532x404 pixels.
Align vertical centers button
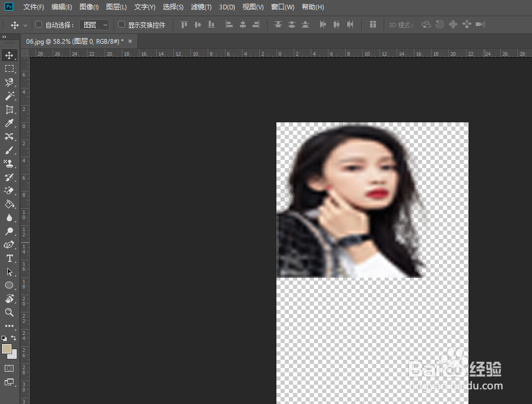198,24
